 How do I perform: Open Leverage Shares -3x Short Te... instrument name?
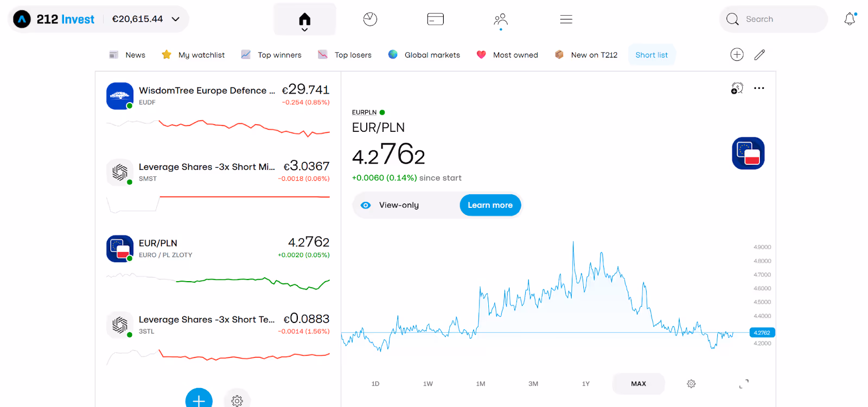[207, 320]
